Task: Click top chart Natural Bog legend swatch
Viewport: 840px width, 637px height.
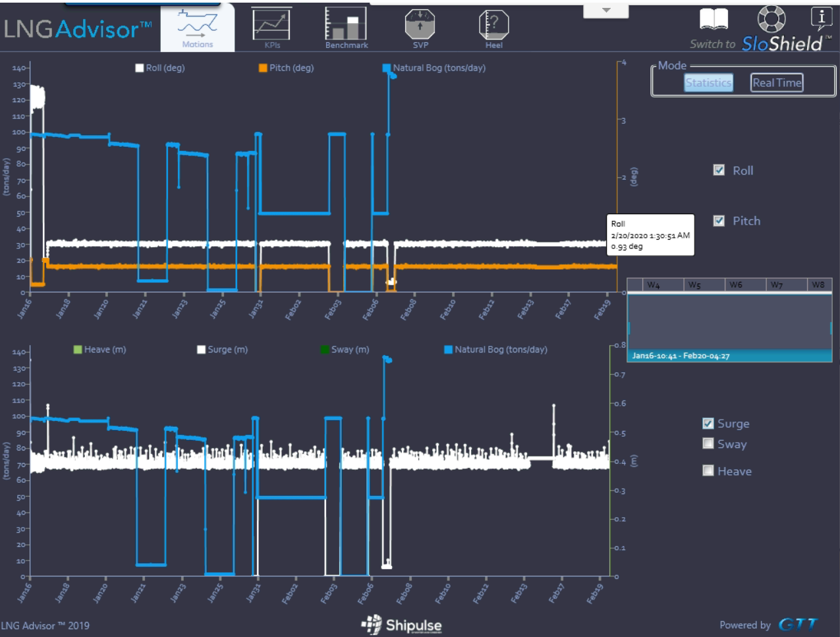Action: 387,68
